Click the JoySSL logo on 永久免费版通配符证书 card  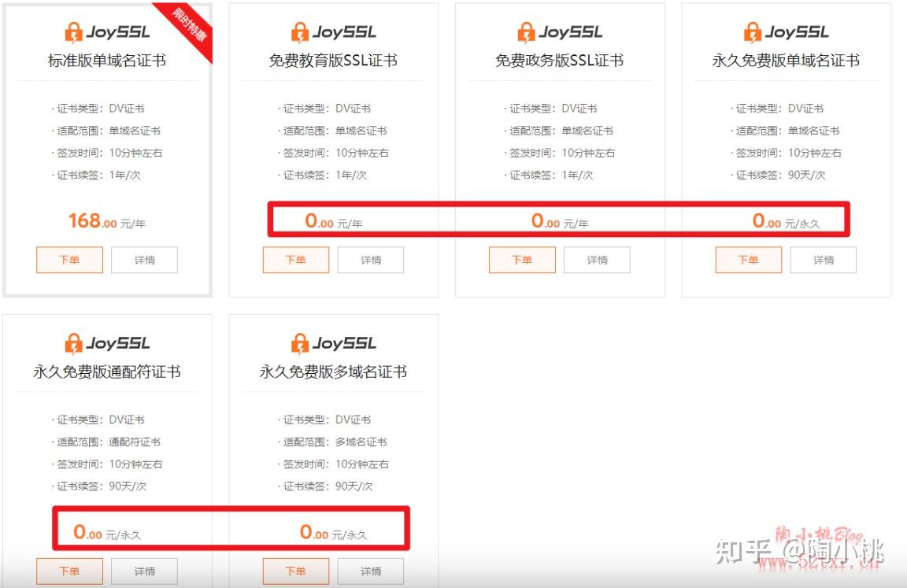[x=106, y=342]
